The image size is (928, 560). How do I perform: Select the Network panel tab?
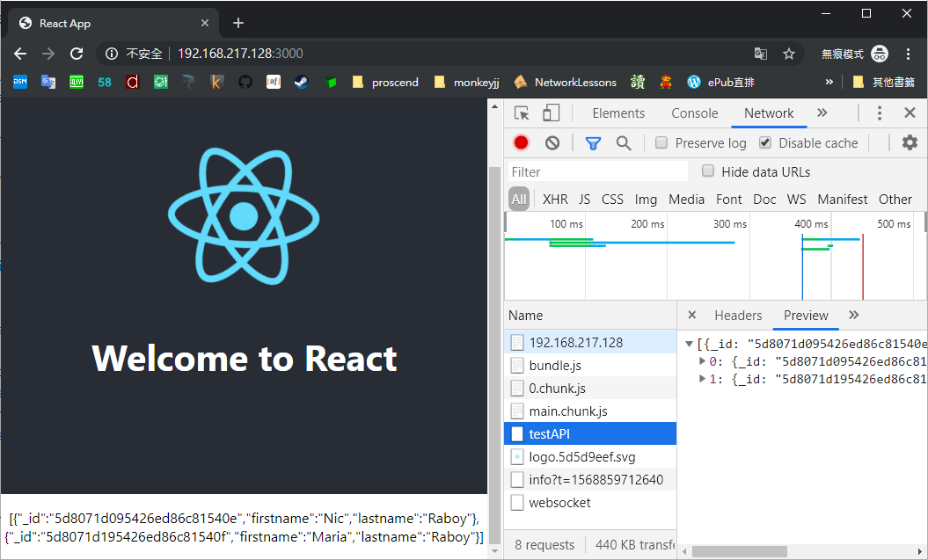[769, 113]
